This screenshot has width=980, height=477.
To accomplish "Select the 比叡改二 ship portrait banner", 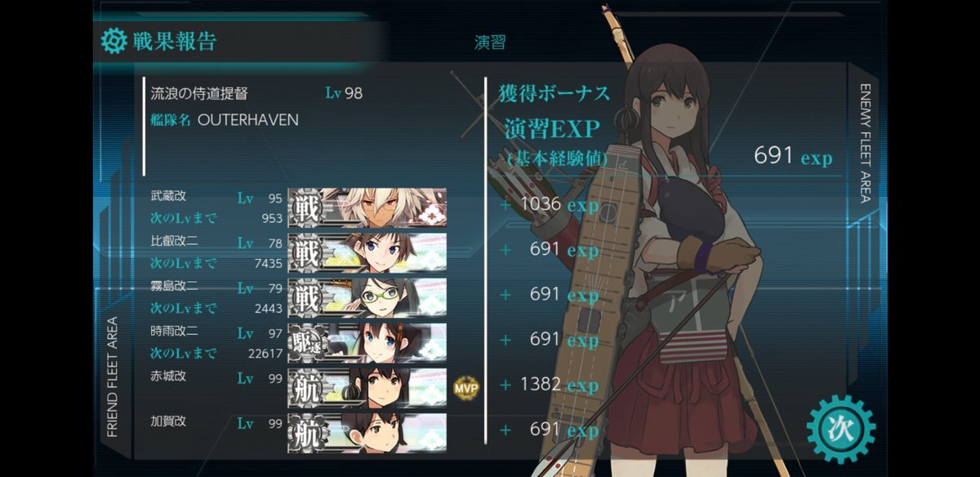I will point(367,252).
